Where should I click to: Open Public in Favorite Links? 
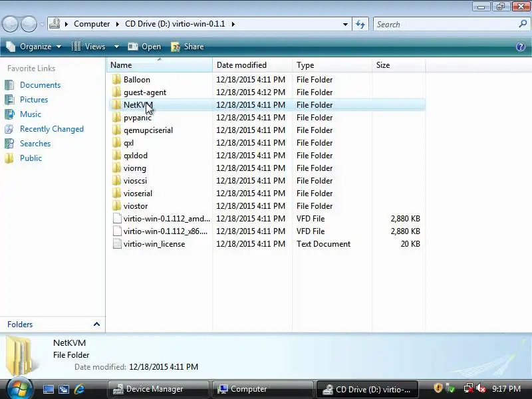click(x=31, y=158)
